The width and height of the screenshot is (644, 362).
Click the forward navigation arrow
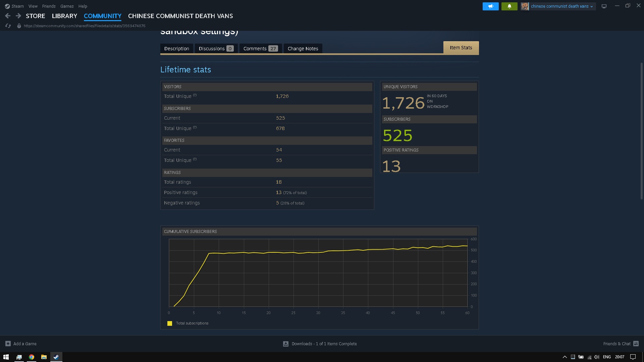pos(18,16)
